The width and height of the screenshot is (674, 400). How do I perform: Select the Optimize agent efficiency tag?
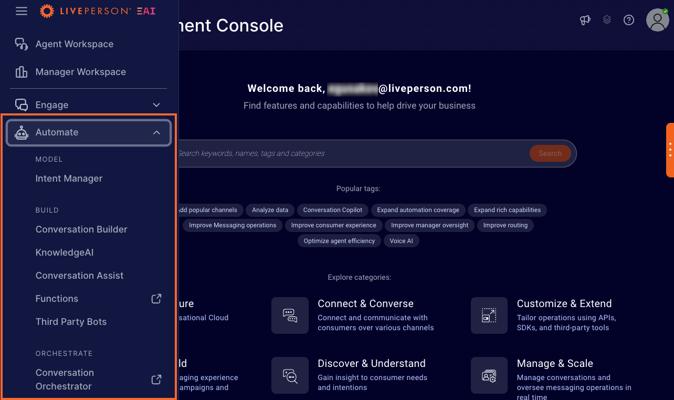pos(339,241)
